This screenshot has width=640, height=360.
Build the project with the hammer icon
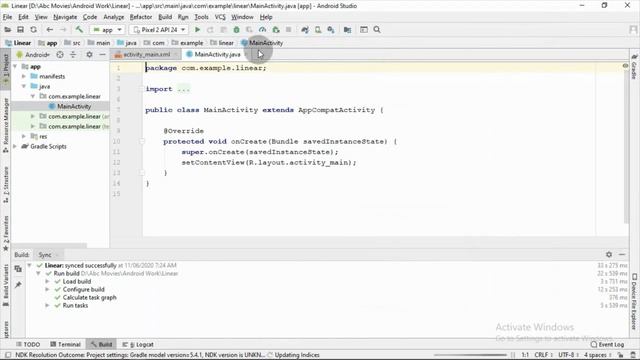tap(79, 29)
